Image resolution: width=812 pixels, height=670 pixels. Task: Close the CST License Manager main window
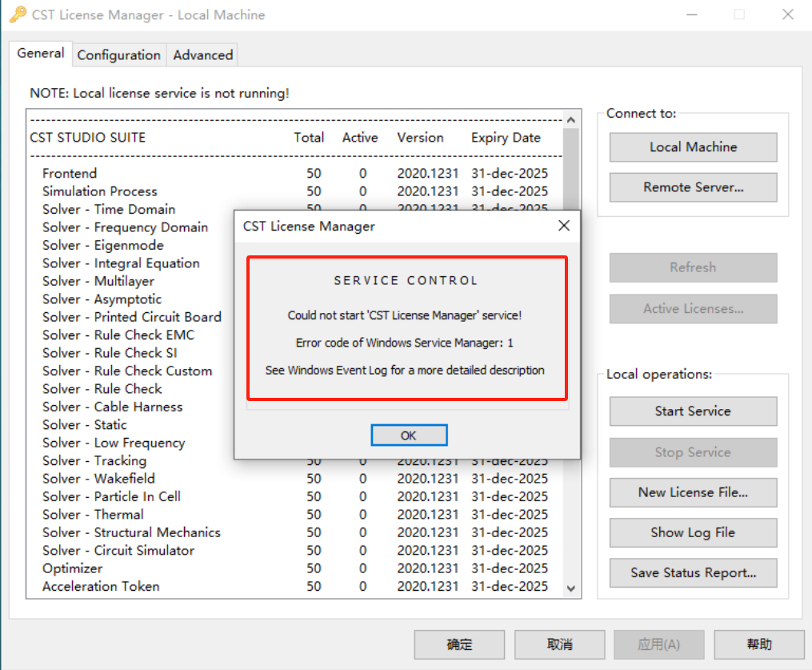point(788,14)
